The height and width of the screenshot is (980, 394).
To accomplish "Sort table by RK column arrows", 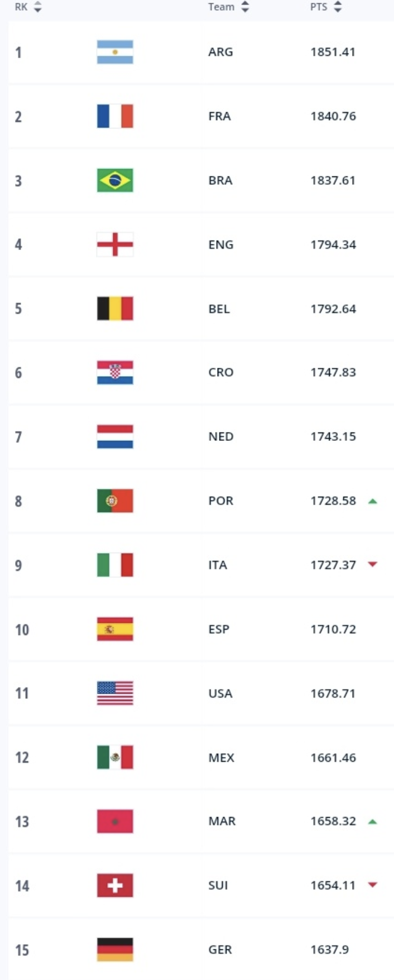I will point(37,7).
